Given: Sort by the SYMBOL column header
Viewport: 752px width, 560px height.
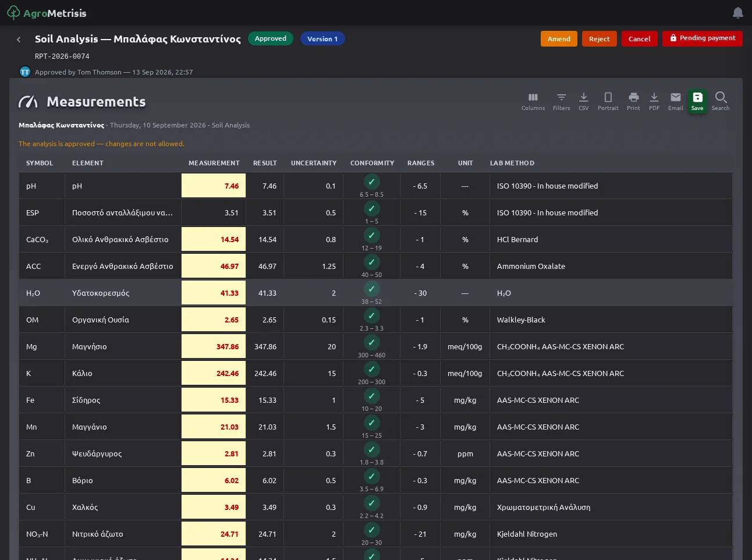Looking at the screenshot, I should pyautogui.click(x=40, y=163).
